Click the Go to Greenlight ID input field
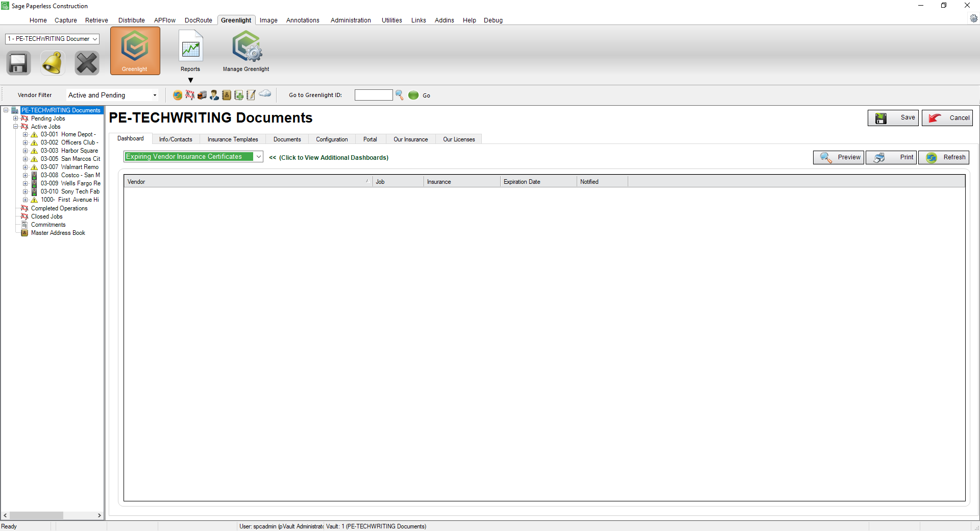 point(374,95)
